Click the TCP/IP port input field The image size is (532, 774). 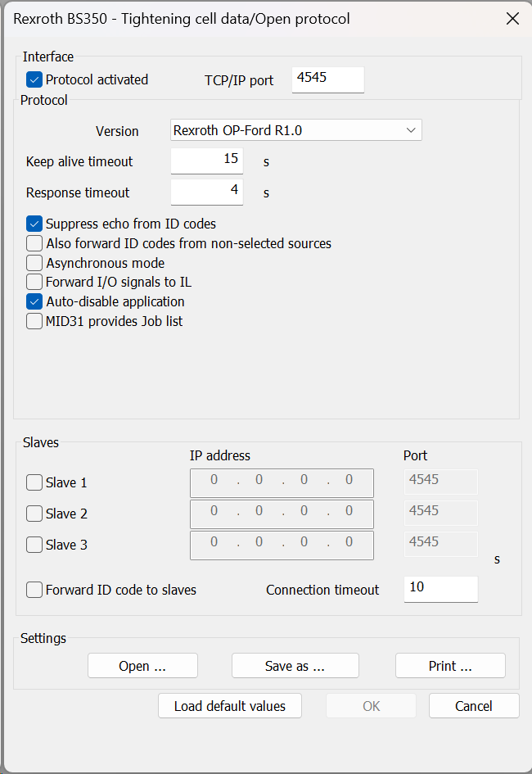328,79
